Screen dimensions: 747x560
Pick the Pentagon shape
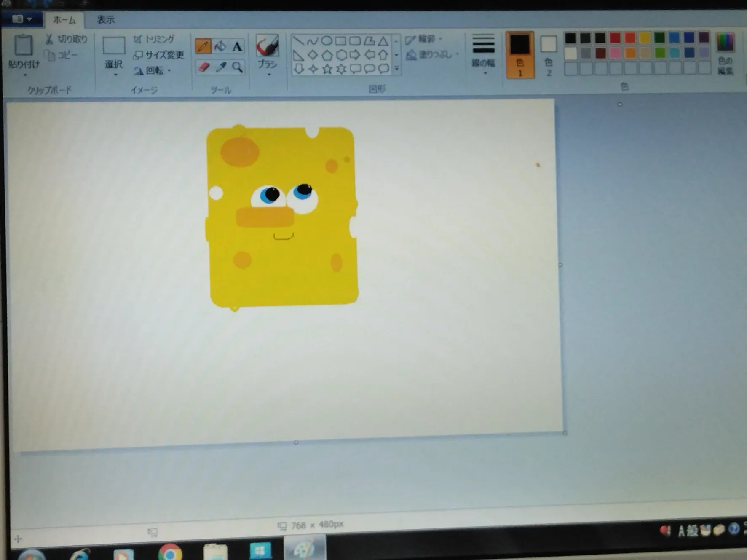327,55
